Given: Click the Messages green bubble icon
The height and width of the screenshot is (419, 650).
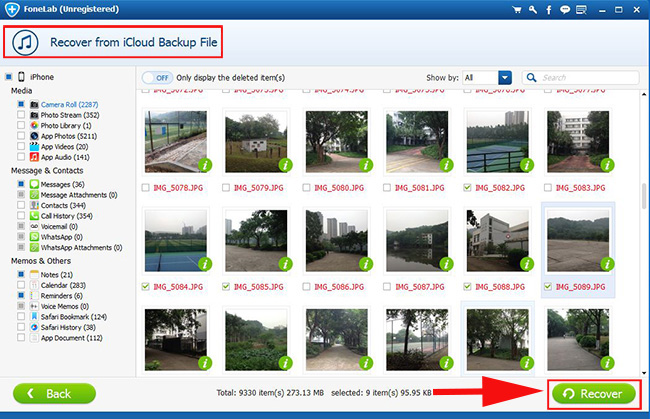Looking at the screenshot, I should pyautogui.click(x=34, y=184).
